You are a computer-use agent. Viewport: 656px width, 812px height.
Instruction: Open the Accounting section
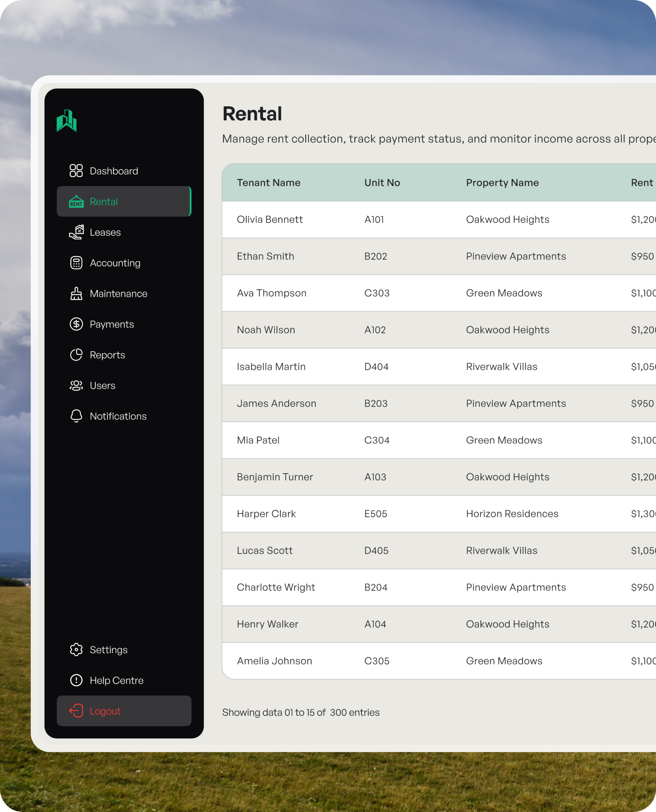tap(124, 263)
